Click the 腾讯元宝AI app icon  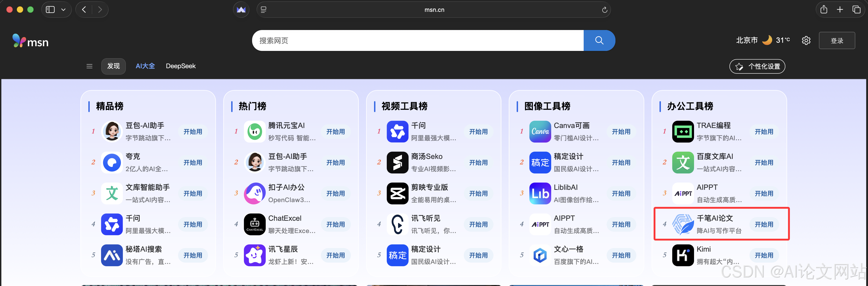coord(255,132)
